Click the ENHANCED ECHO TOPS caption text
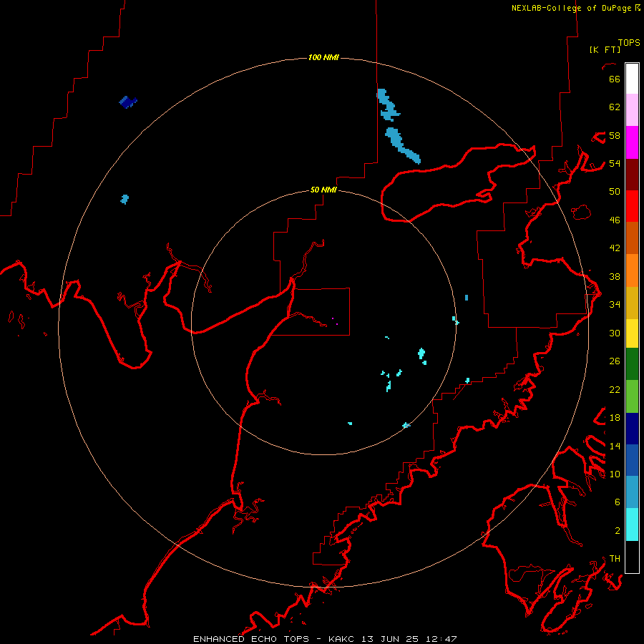The height and width of the screenshot is (644, 644). [x=251, y=639]
